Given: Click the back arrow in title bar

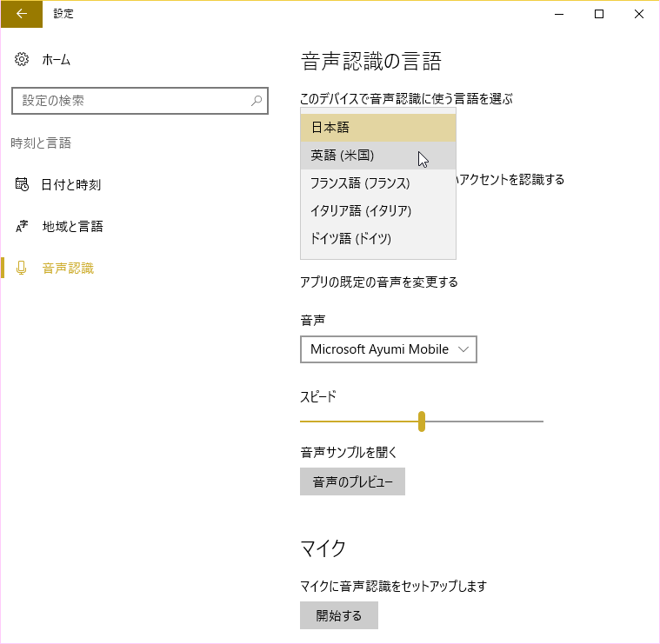Looking at the screenshot, I should coord(22,14).
